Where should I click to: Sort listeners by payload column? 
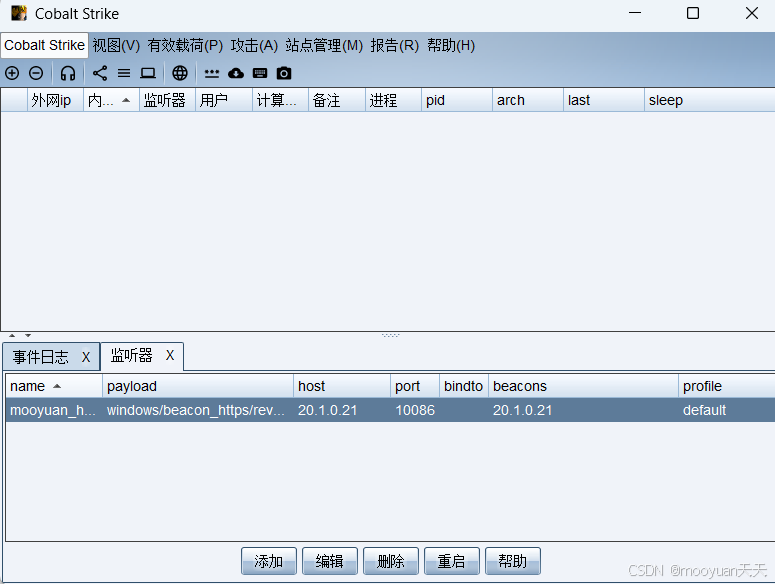[x=198, y=386]
